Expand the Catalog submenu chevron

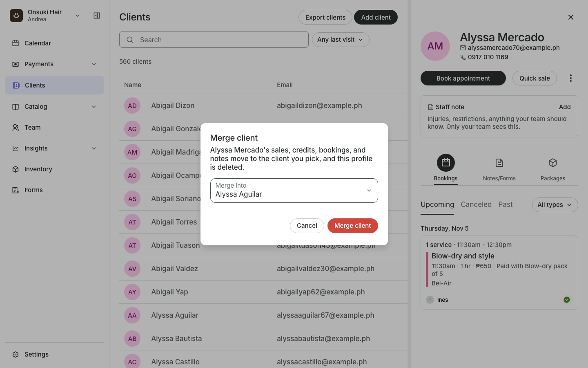coord(94,107)
